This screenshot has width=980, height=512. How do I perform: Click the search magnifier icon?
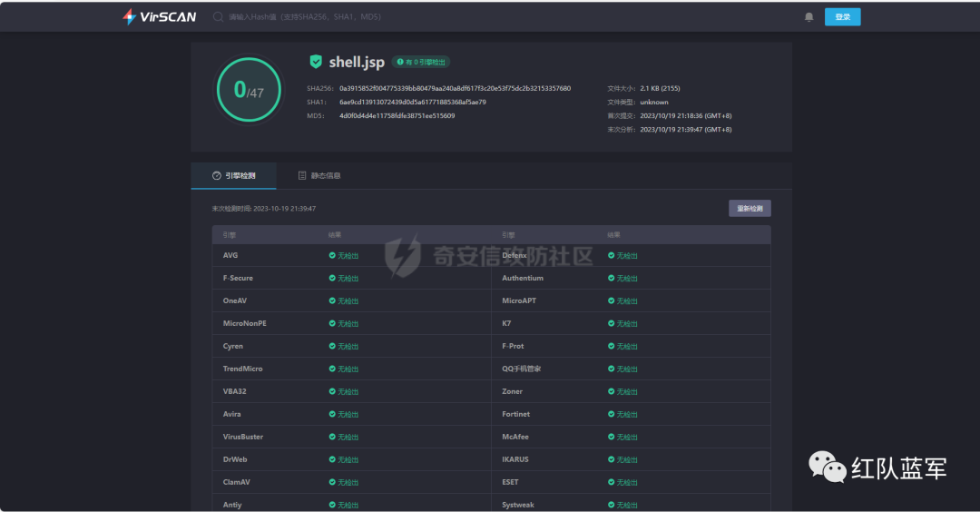pyautogui.click(x=218, y=17)
